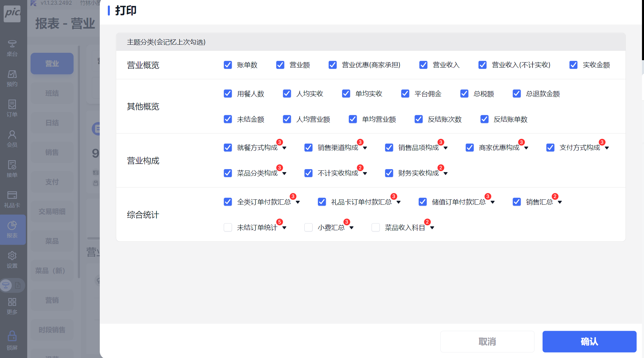The image size is (644, 358).
Task: Click the report menu scrollbar
Action: pyautogui.click(x=79, y=161)
